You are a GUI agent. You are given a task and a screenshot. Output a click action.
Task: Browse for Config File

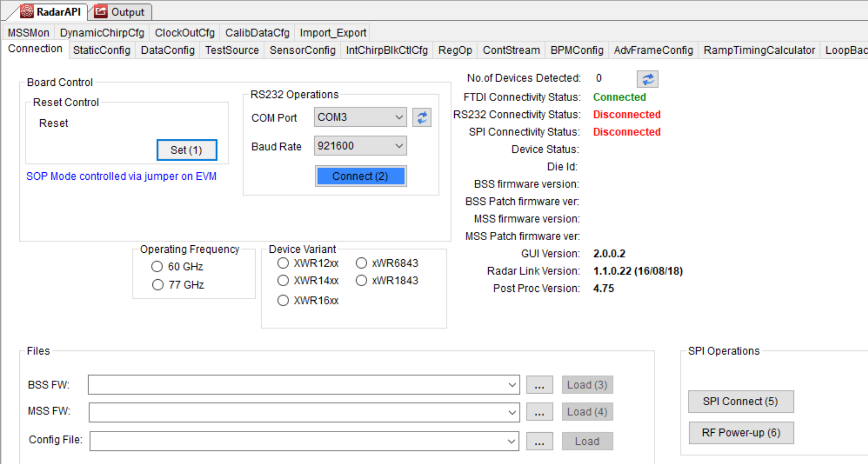tap(539, 442)
